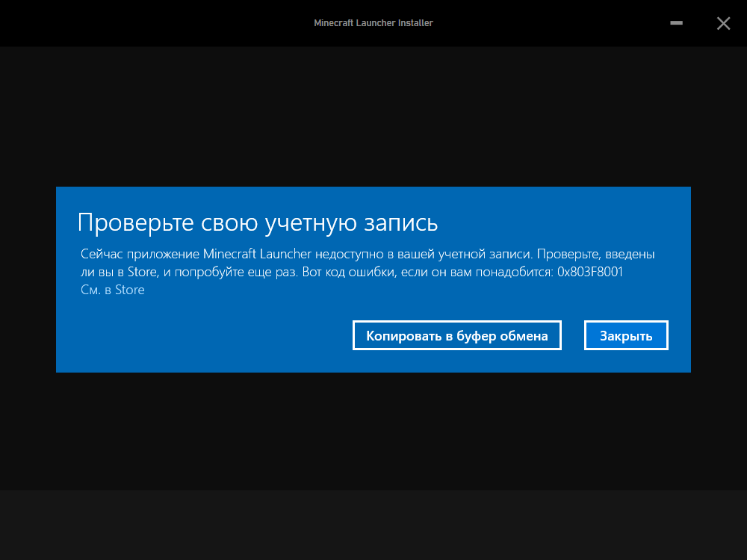Select the heading Проверьте свою учетную запись
747x560 pixels.
tap(257, 223)
